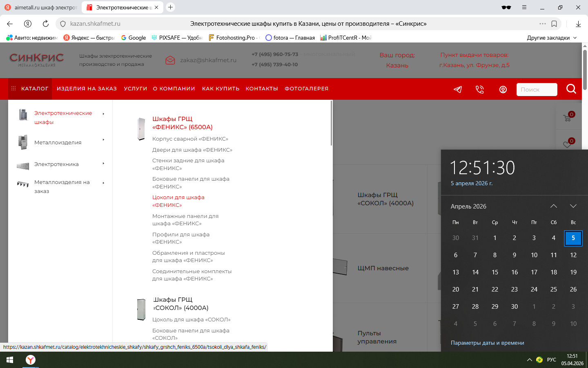588x368 pixels.
Task: Click the catalog menu scrollbar
Action: 332,123
